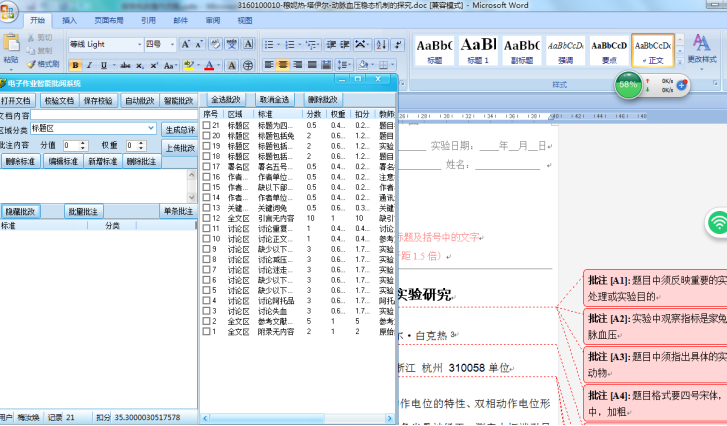
Task: Click the increase indent icon
Action: pos(345,45)
